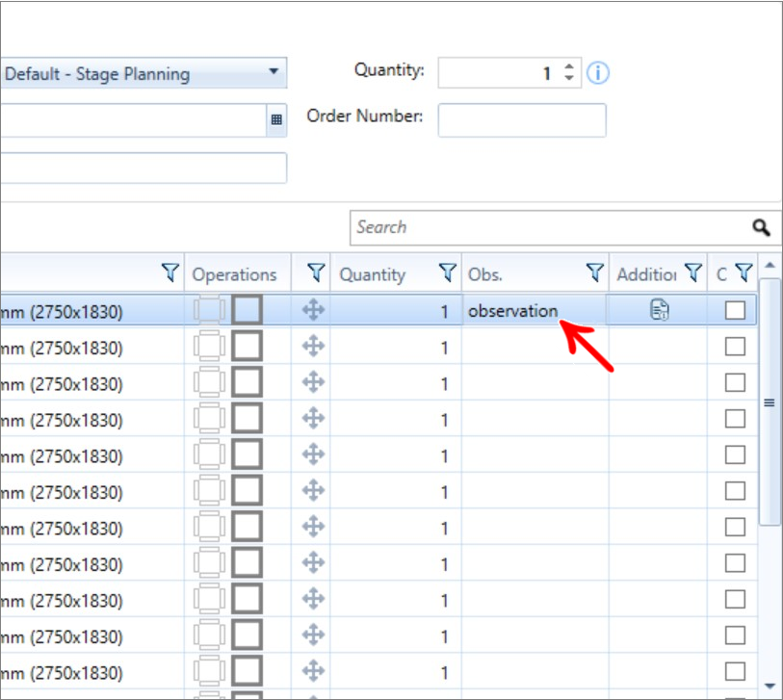Screen dimensions: 783x700
Task: Click the truncated Additio column header
Action: pyautogui.click(x=646, y=274)
